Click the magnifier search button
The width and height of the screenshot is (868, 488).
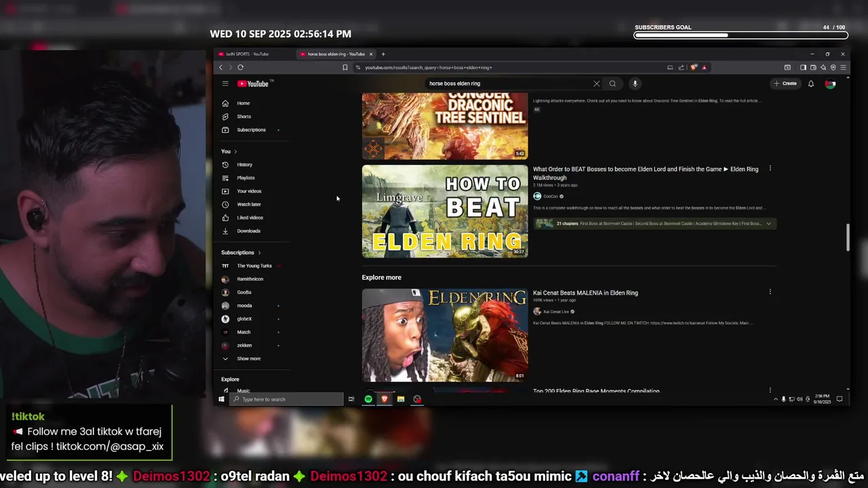coord(612,83)
